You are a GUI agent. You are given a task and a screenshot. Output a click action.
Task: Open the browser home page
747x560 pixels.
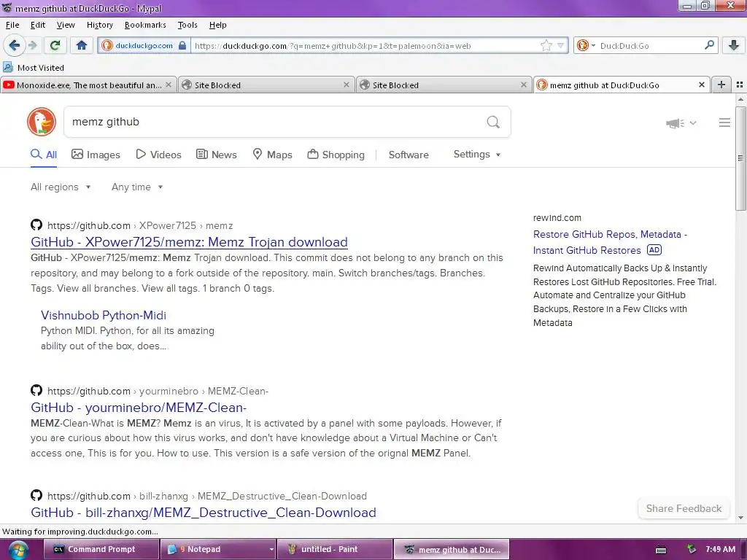(x=82, y=45)
